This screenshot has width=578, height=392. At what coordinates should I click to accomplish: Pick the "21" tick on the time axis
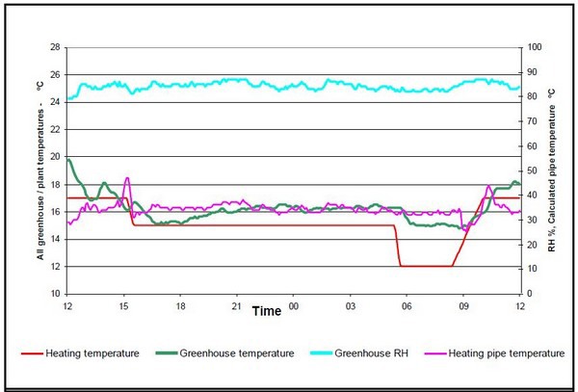click(x=237, y=305)
